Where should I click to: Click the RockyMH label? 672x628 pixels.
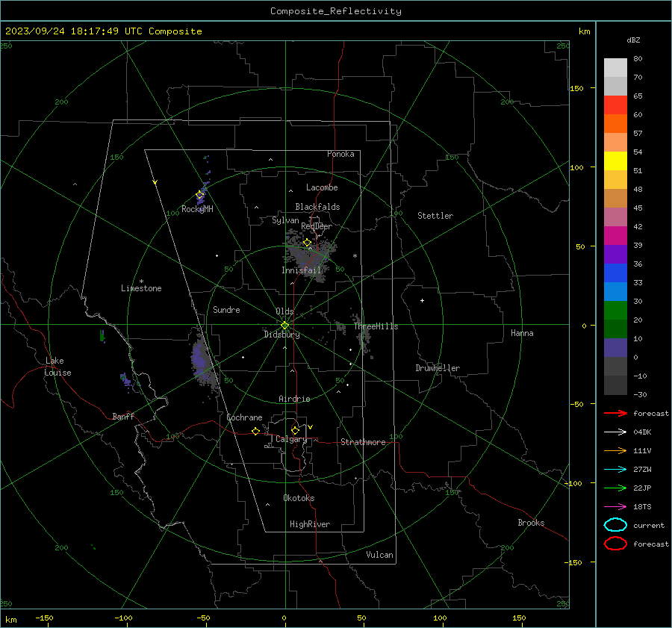(x=197, y=209)
